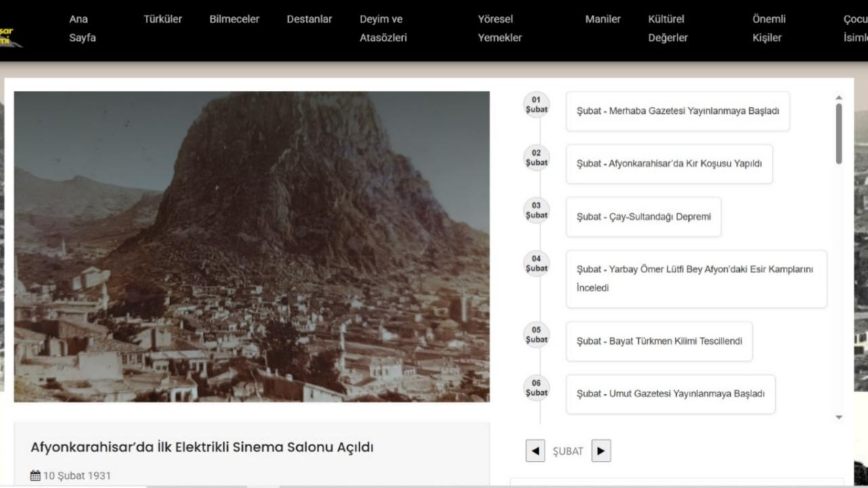Open the Önemli Kişiler section
This screenshot has width=868, height=488.
click(767, 28)
